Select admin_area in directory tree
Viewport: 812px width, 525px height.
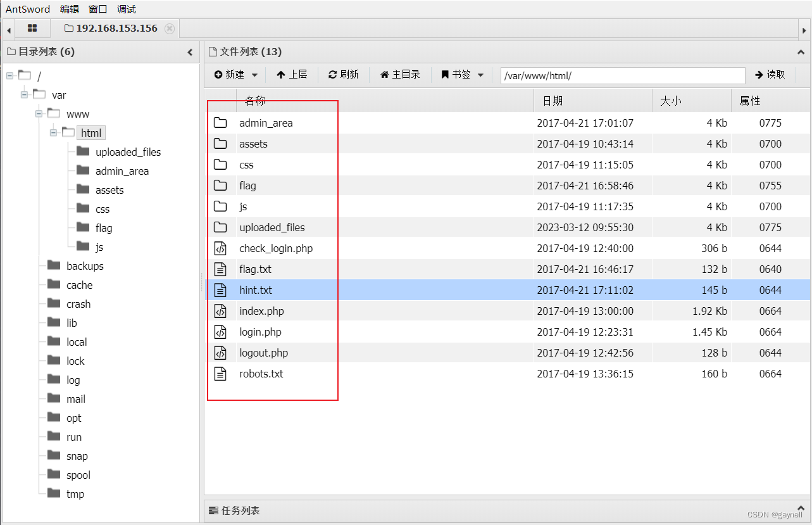coord(122,171)
